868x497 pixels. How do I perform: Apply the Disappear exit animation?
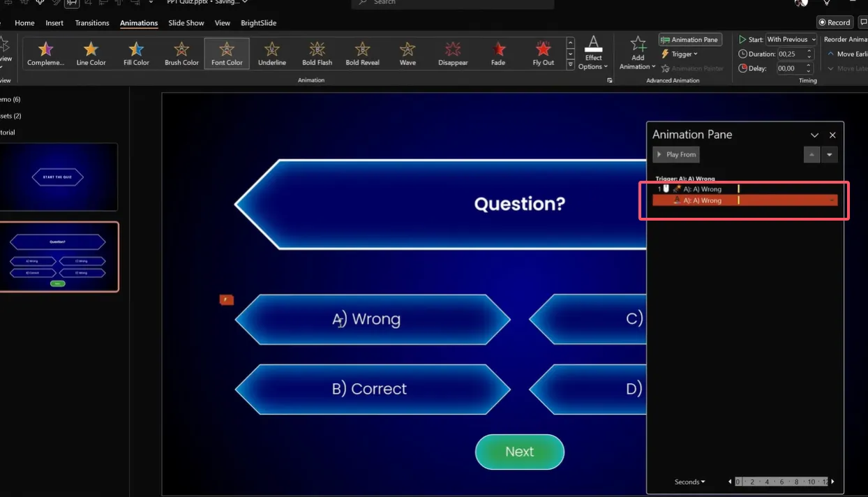click(x=453, y=53)
